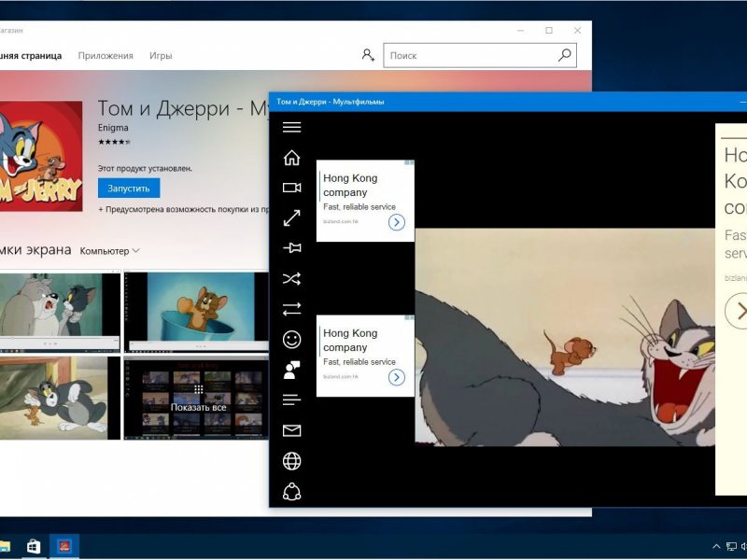Open the home page tab in the Store
This screenshot has height=560, width=747.
(31, 56)
